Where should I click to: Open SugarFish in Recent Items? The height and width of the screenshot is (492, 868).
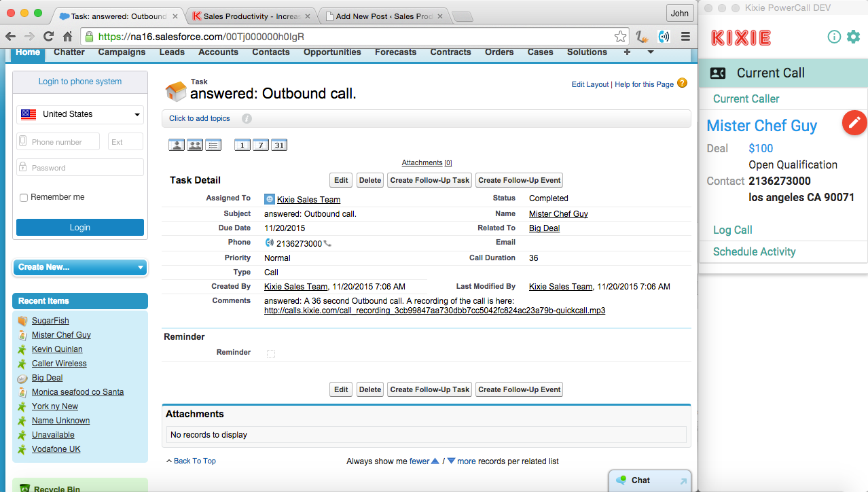point(50,321)
